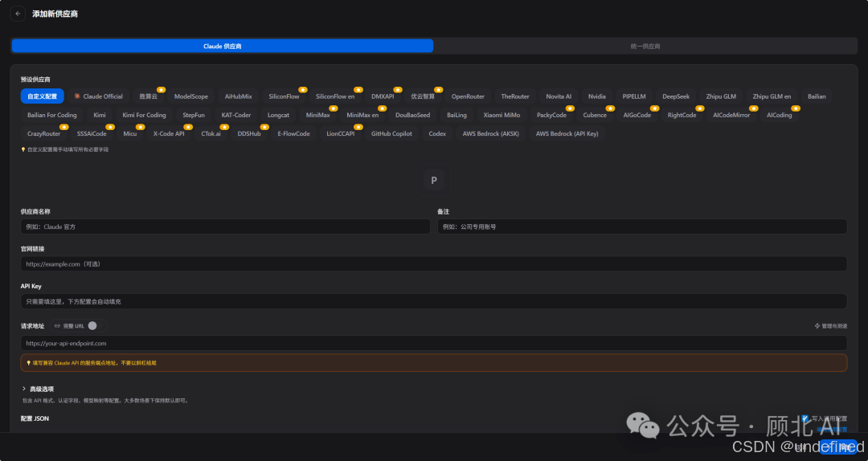Image resolution: width=868 pixels, height=461 pixels.
Task: Select the SiliconFlow en preset
Action: point(335,96)
